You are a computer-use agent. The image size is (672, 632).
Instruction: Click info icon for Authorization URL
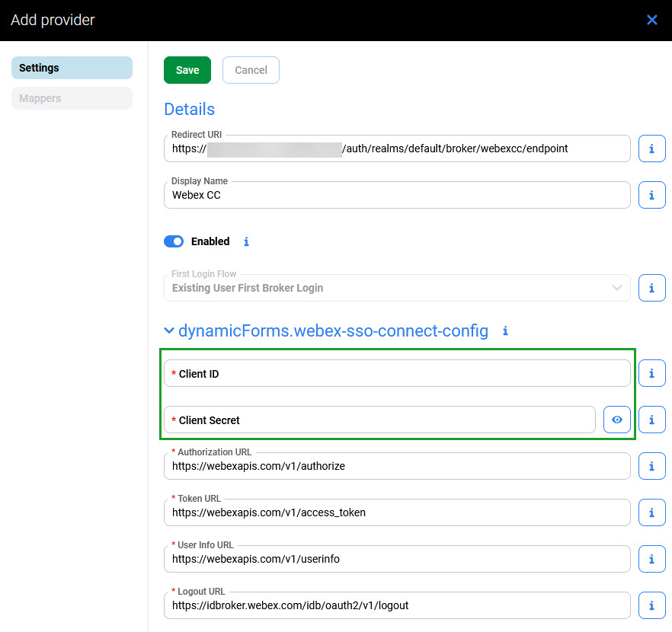(x=651, y=466)
